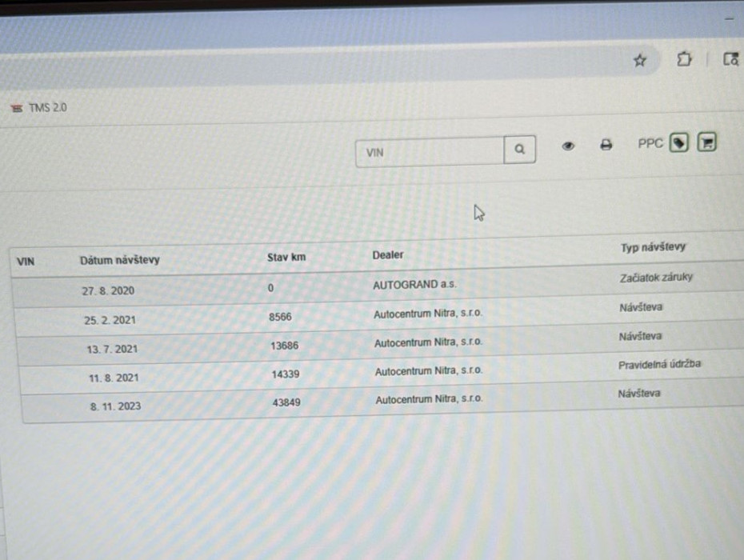This screenshot has height=560, width=744.
Task: Click the Dátum návštevy column header
Action: (x=119, y=260)
